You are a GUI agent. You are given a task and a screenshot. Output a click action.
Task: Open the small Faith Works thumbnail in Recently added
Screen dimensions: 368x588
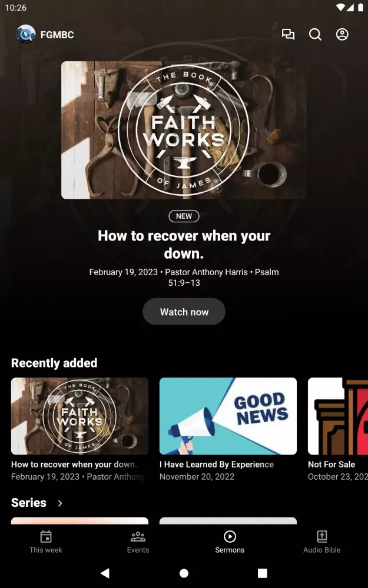point(79,416)
